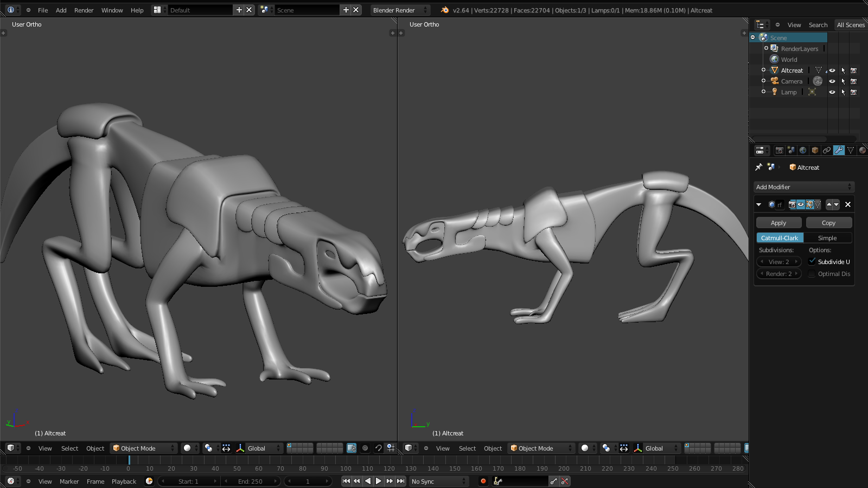
Task: Click the Object Constraints chain icon
Action: (x=827, y=150)
